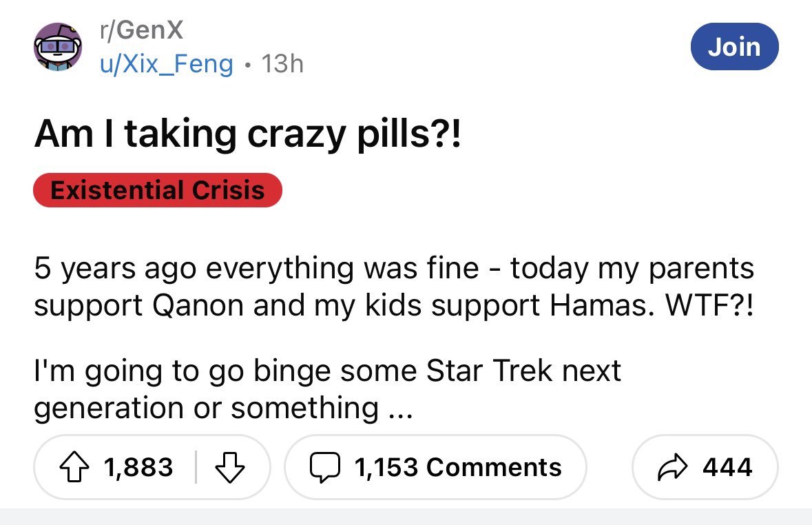The height and width of the screenshot is (525, 812).
Task: Join the r/GenX community
Action: click(x=734, y=47)
